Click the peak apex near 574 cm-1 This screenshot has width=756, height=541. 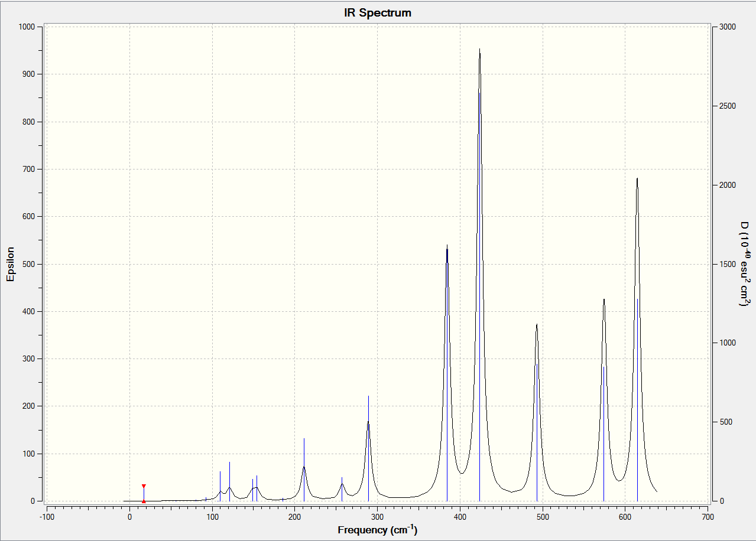(604, 299)
